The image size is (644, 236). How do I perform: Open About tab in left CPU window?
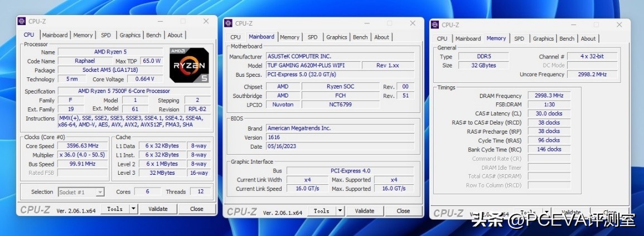(175, 35)
